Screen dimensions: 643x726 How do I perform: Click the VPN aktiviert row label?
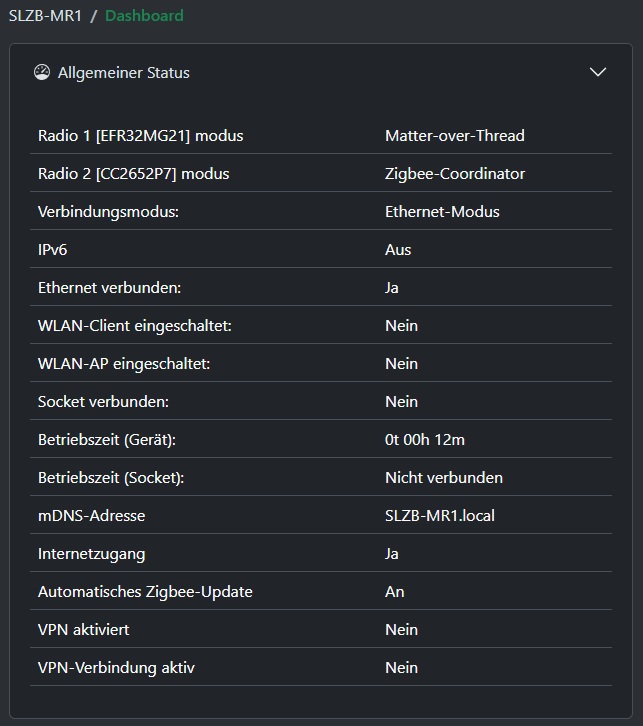(83, 630)
